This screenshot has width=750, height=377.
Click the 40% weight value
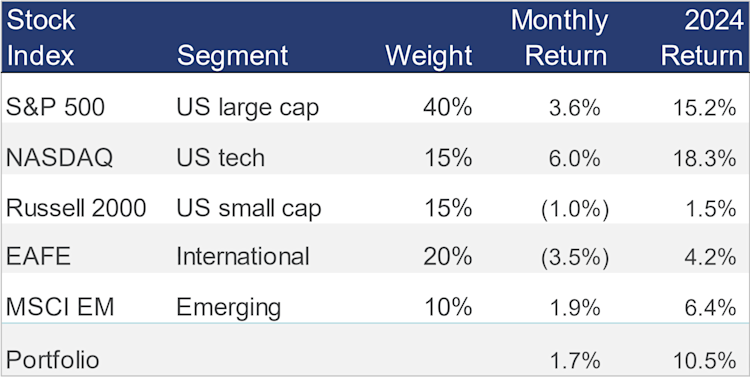click(448, 107)
